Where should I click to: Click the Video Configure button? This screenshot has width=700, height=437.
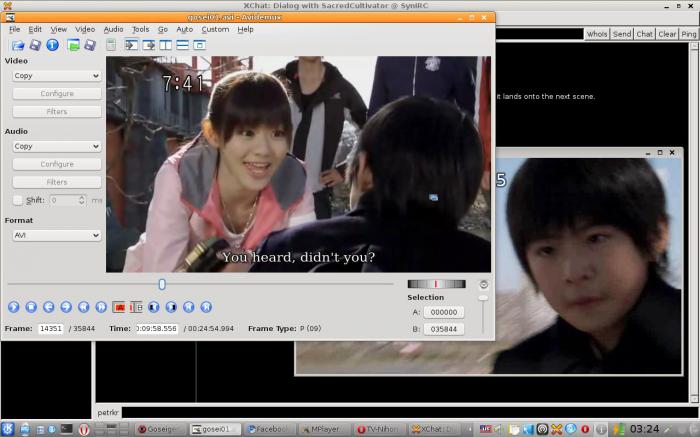57,93
